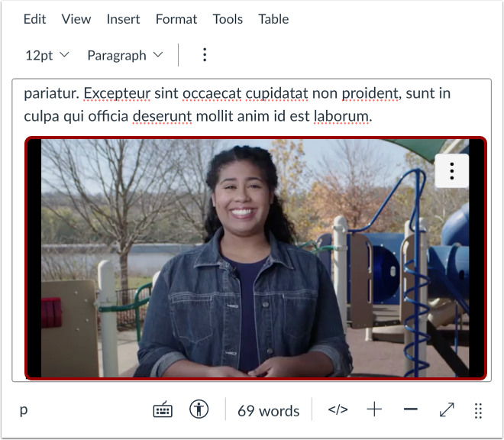Click the editor resize handle dots
The image size is (504, 440).
[478, 411]
